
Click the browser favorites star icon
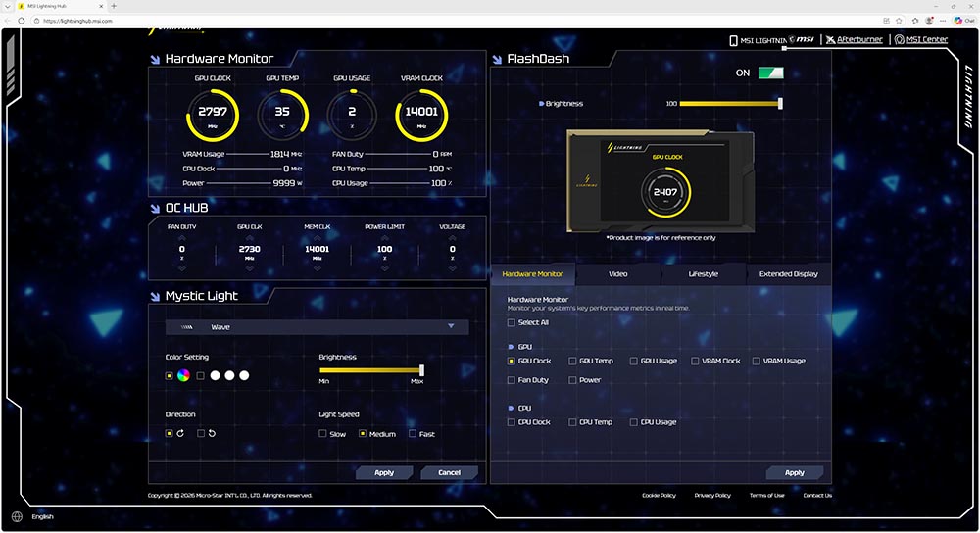(885, 21)
